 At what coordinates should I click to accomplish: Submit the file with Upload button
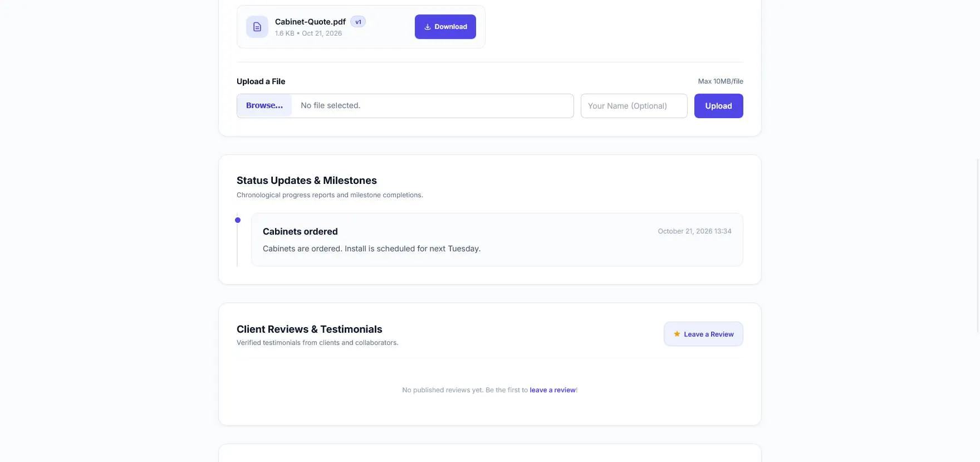click(718, 106)
